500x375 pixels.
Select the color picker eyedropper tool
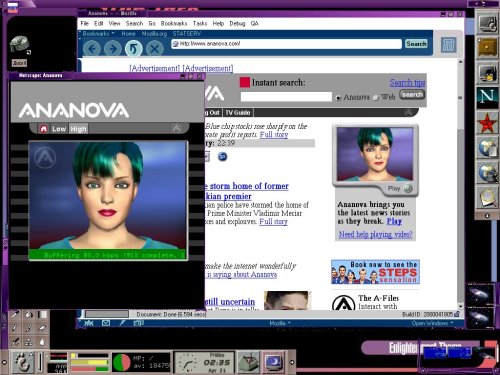15,314
